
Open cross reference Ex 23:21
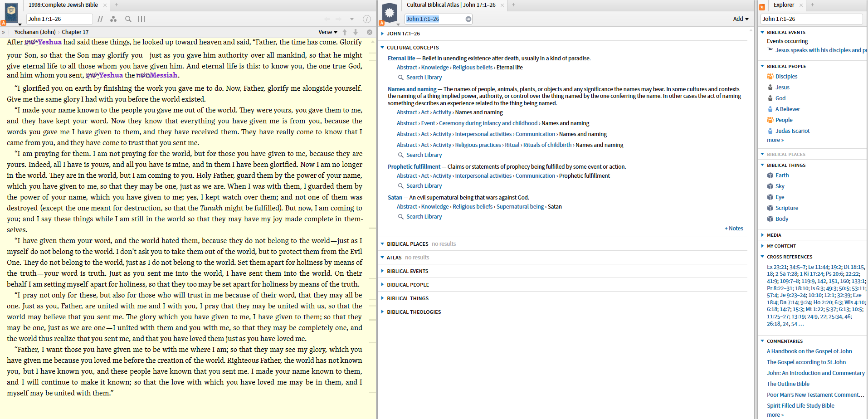(x=777, y=268)
